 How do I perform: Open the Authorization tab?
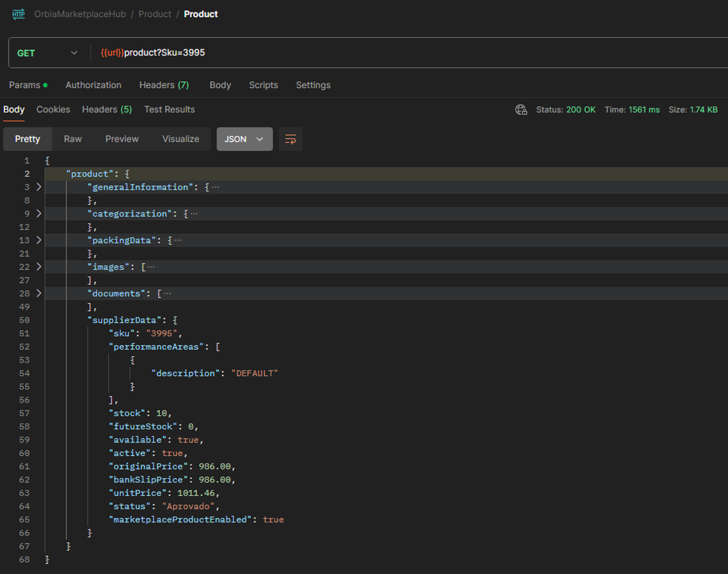pos(93,85)
